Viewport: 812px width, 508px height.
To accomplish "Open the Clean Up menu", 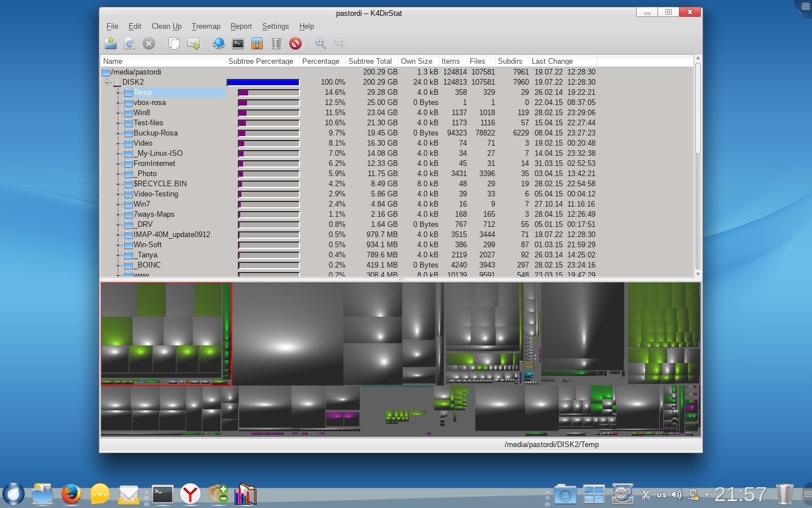I will (166, 26).
